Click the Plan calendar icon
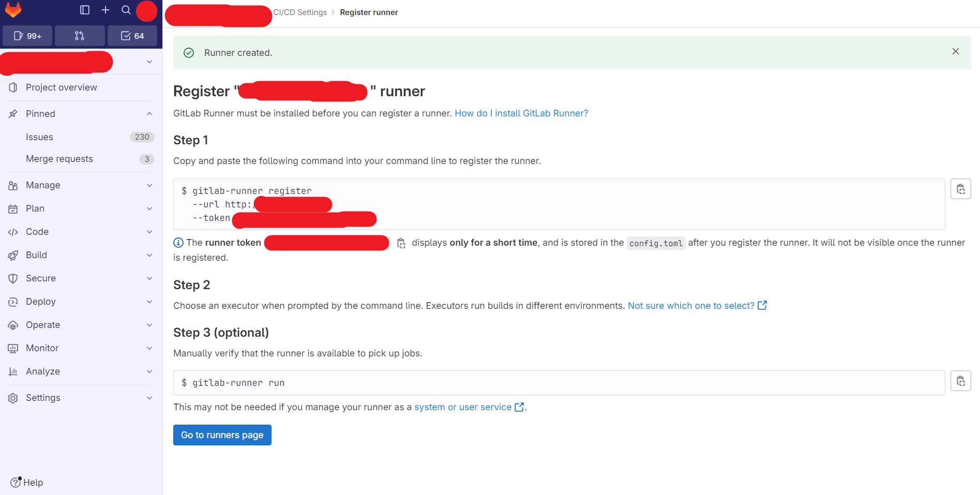The height and width of the screenshot is (495, 980). 13,208
